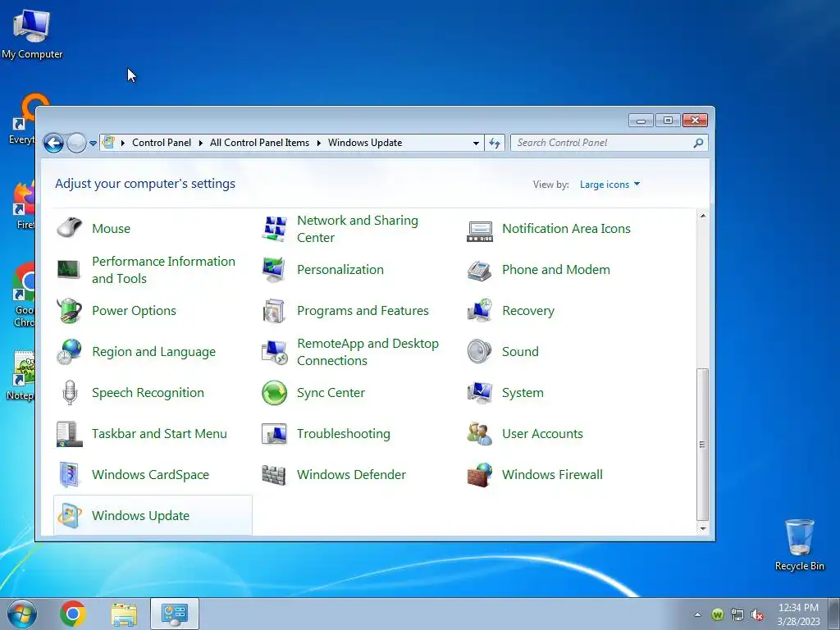Click the Control Panel taskbar button
840x630 pixels.
pyautogui.click(x=175, y=614)
